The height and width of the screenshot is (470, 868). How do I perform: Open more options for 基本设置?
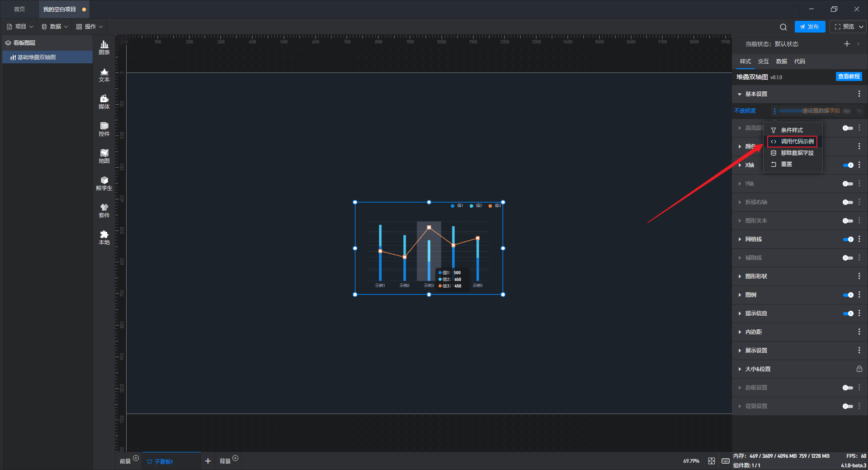click(859, 94)
